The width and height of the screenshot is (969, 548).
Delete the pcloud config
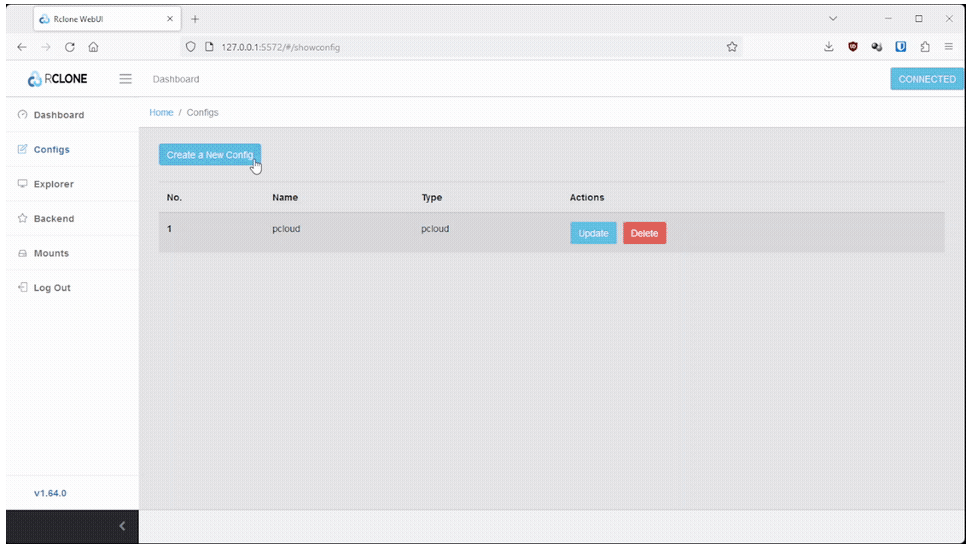tap(644, 233)
